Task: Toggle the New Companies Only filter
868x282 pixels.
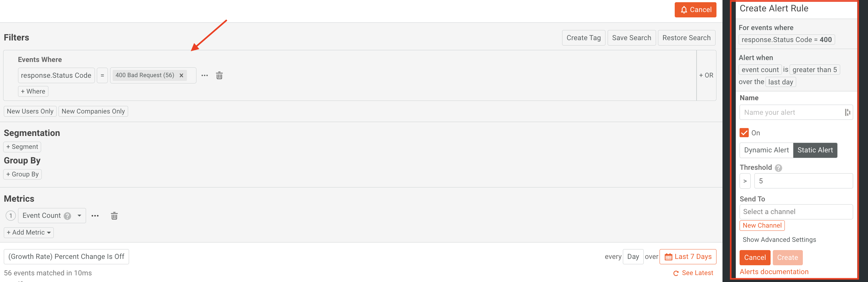Action: 93,111
